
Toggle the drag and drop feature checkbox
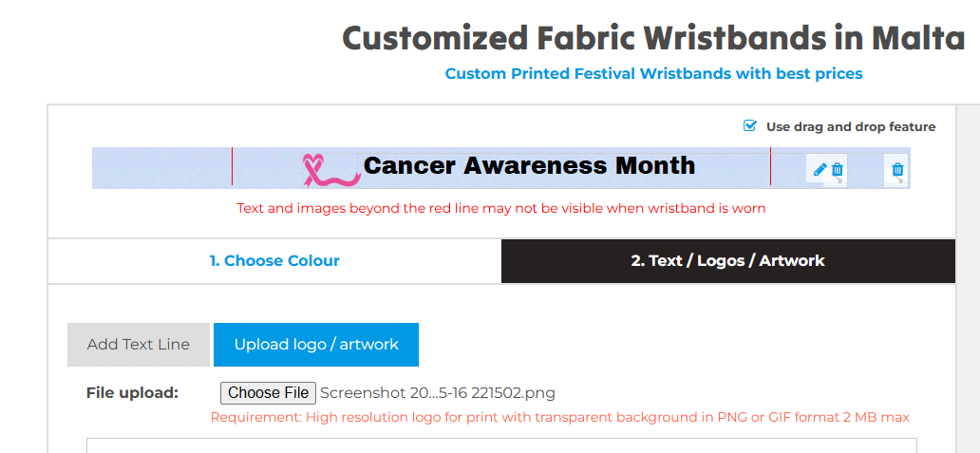[750, 126]
